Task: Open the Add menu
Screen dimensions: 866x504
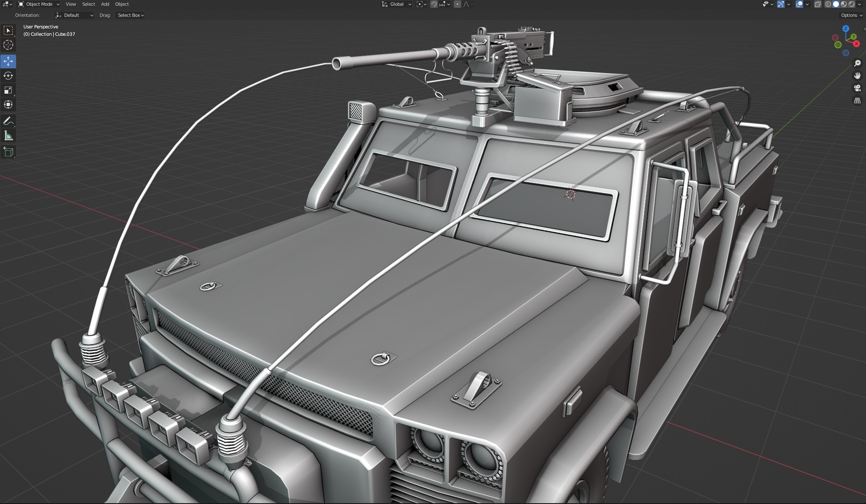Action: [105, 4]
